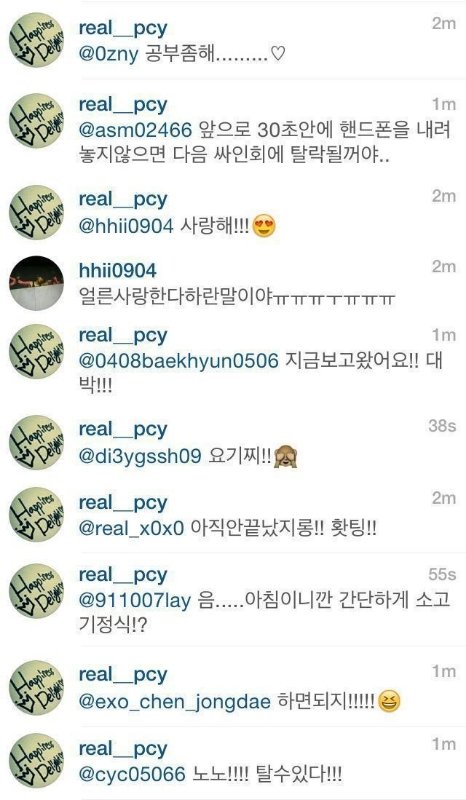Tap the heart-eyes emoji in @hhii0904 reply
The height and width of the screenshot is (800, 466).
[x=264, y=226]
